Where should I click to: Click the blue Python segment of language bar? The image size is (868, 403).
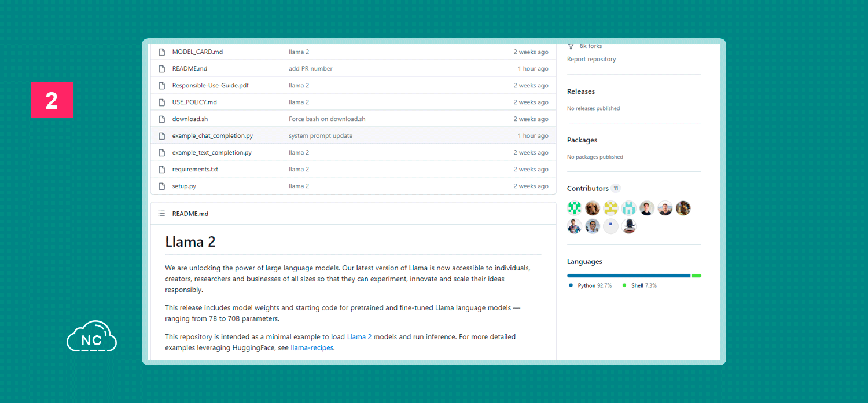pos(628,276)
